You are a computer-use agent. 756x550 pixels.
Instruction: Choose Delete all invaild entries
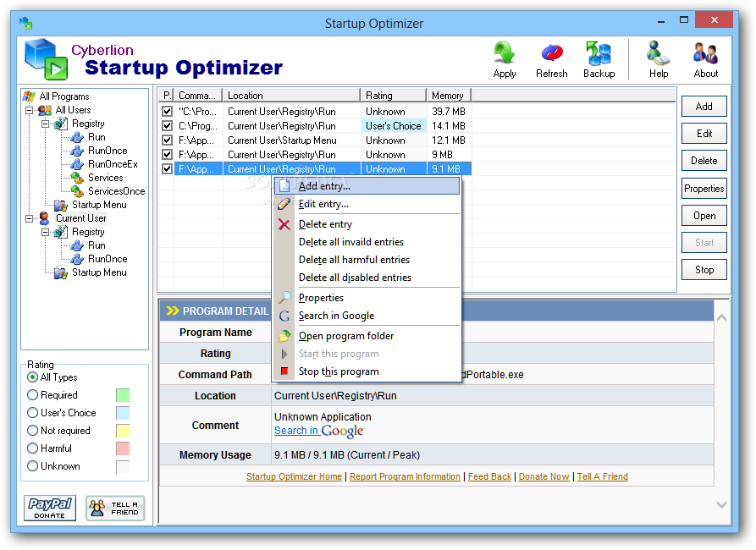(x=367, y=242)
